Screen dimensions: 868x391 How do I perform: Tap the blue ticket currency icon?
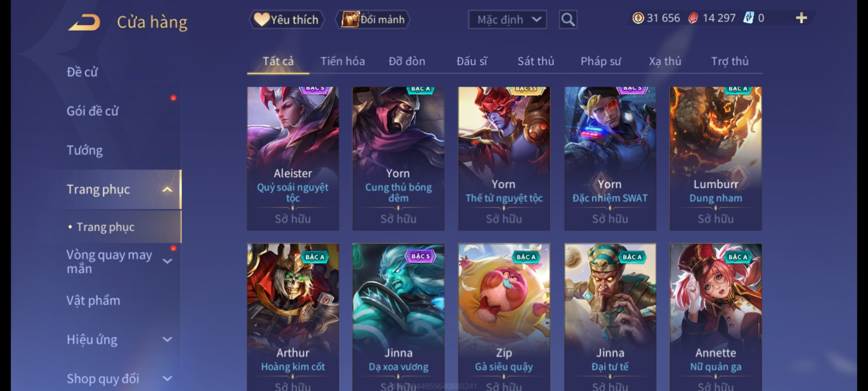748,18
